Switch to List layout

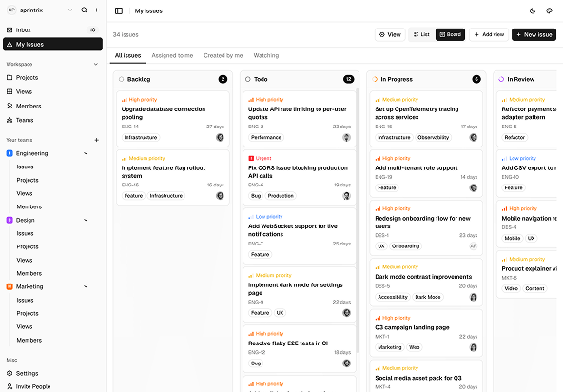(421, 34)
